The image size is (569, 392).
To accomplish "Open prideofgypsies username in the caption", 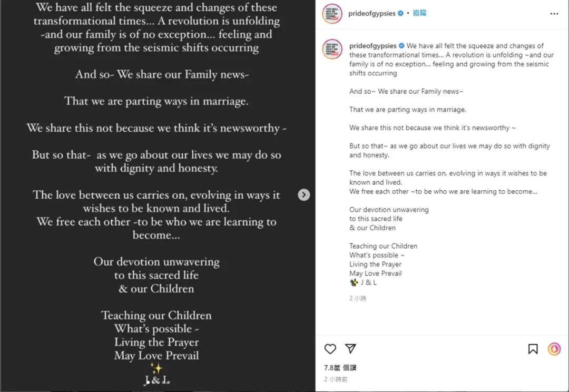I will (372, 46).
